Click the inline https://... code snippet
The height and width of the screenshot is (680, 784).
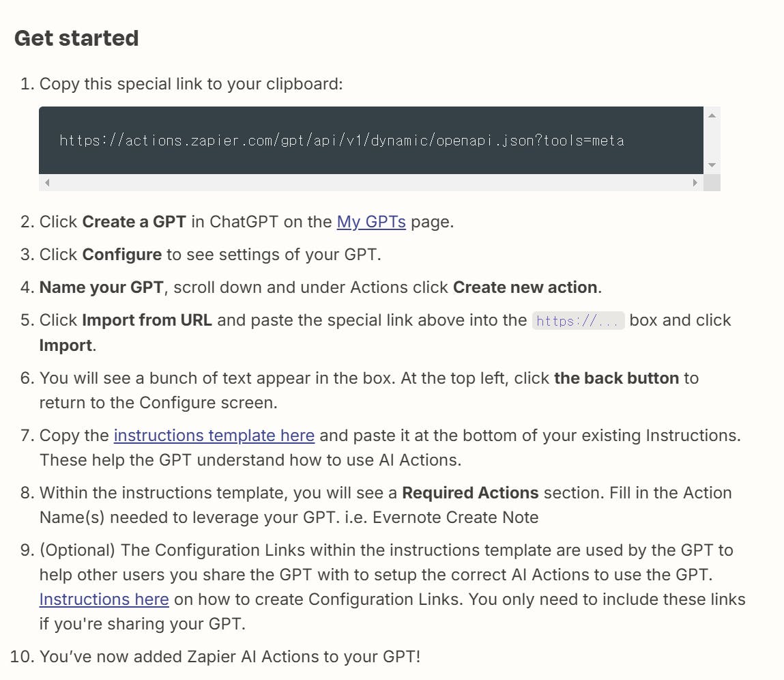[x=578, y=321]
